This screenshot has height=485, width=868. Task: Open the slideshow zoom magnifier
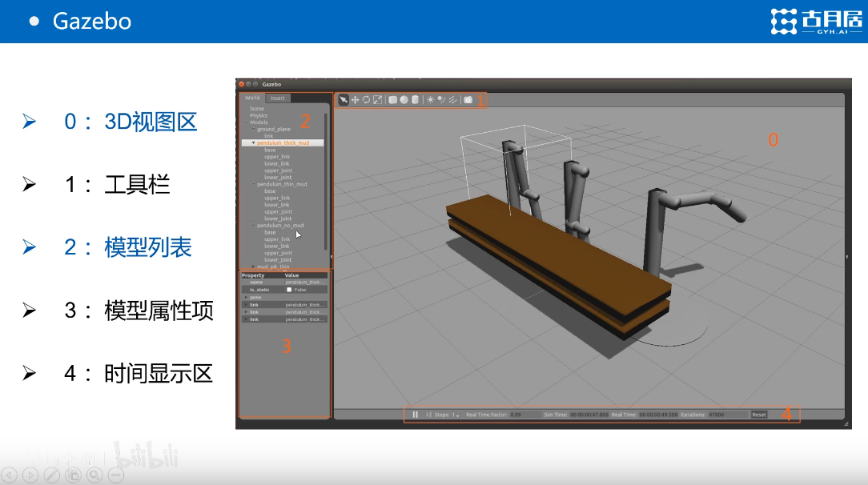click(94, 475)
